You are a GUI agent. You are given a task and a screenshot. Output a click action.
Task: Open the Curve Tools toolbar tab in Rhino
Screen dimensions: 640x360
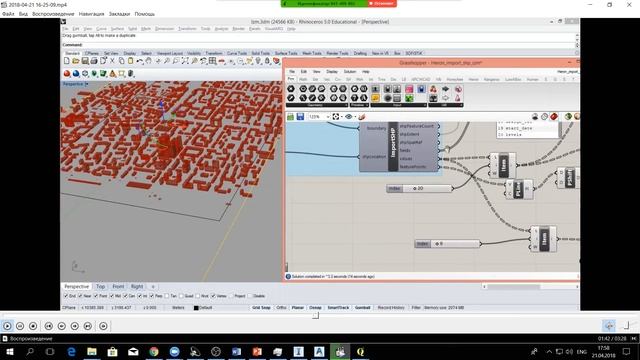tap(237, 53)
